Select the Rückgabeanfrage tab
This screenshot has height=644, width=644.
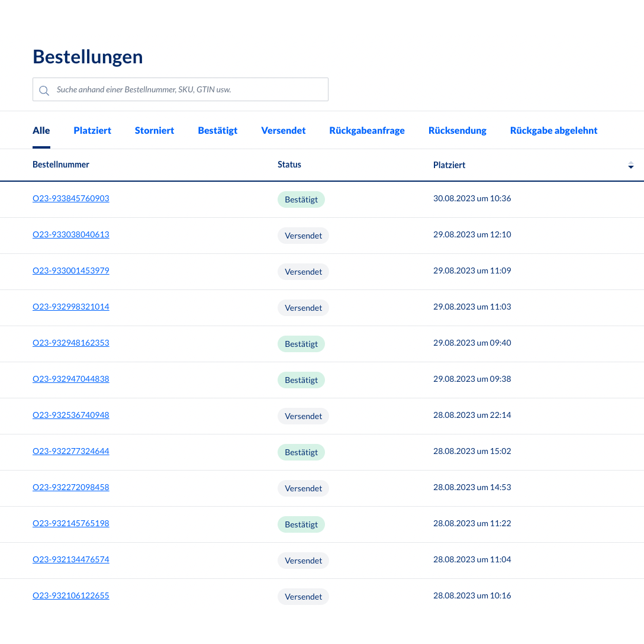point(367,130)
